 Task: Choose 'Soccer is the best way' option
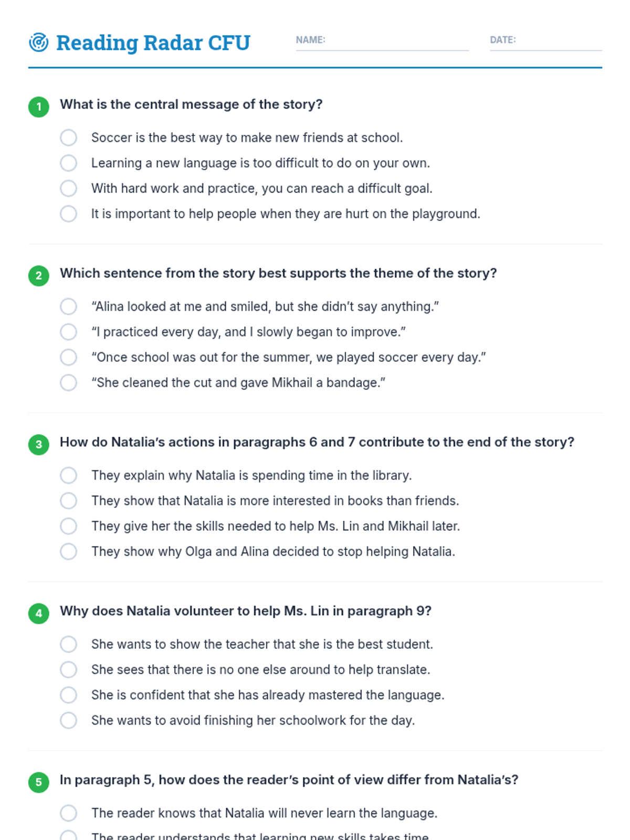tap(68, 138)
